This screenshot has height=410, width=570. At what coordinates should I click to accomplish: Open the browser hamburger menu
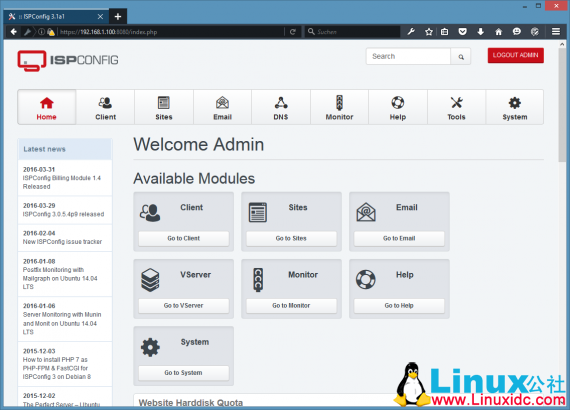point(556,32)
